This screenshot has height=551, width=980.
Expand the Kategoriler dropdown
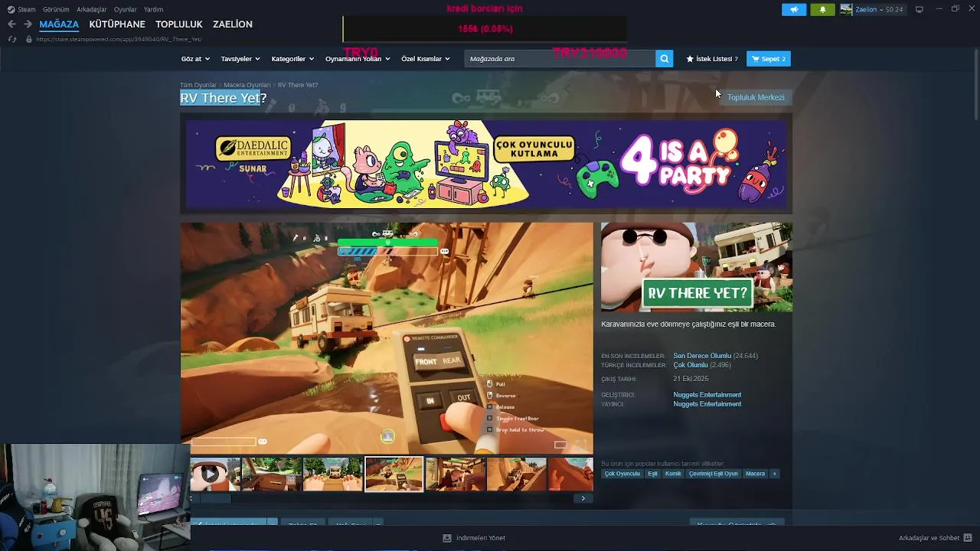click(292, 59)
